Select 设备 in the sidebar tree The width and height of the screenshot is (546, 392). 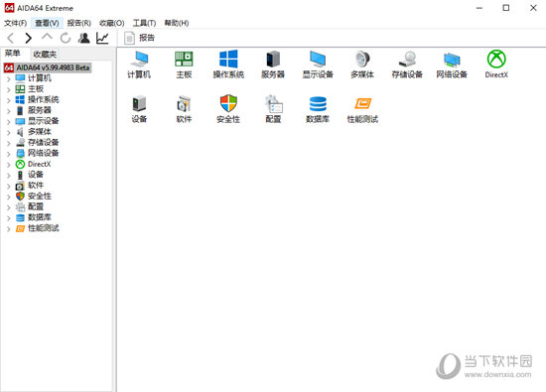[36, 175]
